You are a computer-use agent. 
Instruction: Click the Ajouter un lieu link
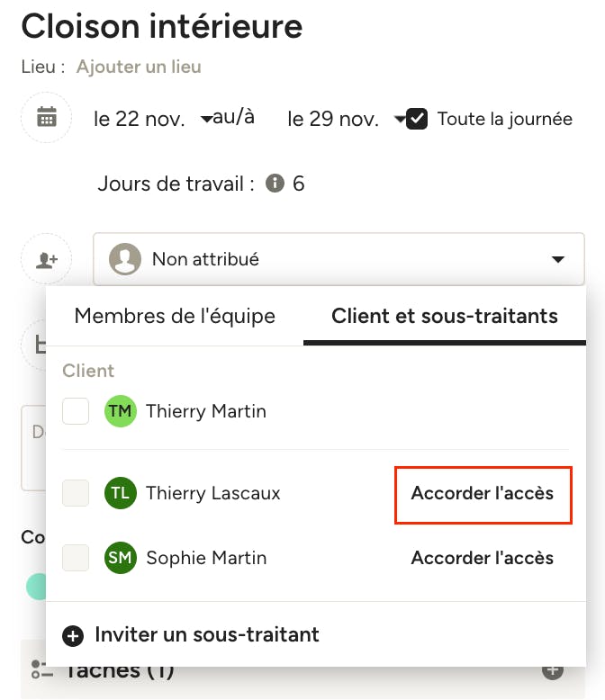point(139,67)
